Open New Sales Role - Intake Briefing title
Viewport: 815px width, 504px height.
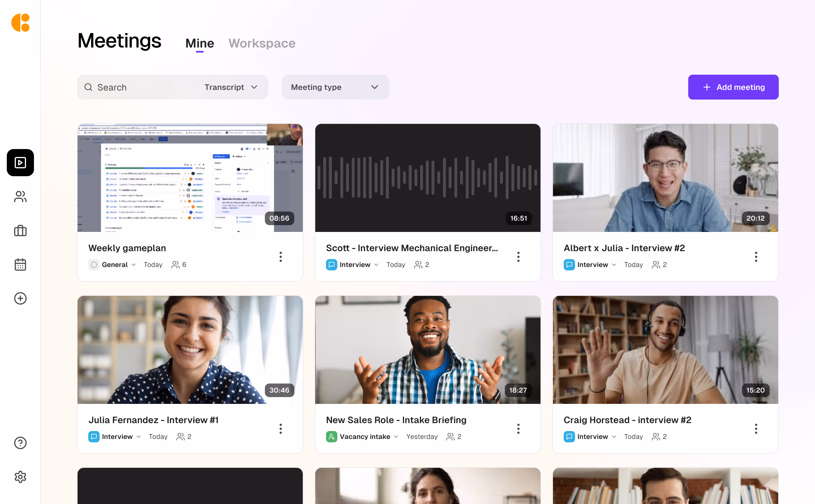tap(396, 420)
